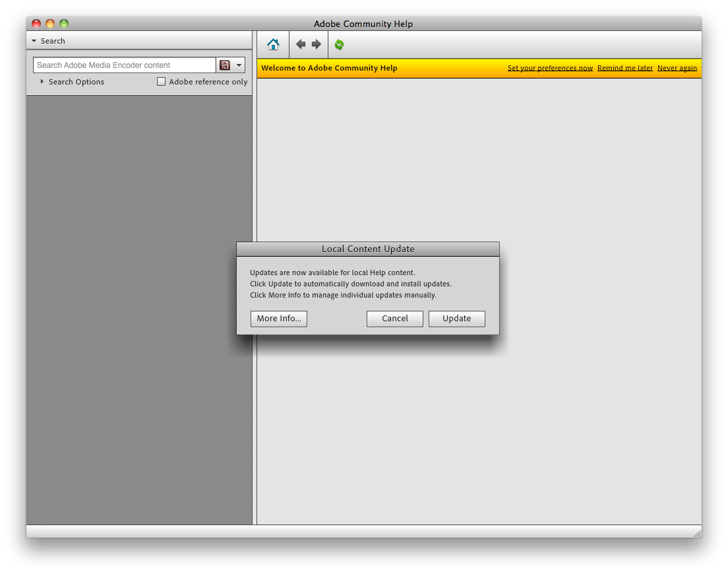Navigate forward with the right arrow
This screenshot has height=574, width=728.
[x=316, y=44]
